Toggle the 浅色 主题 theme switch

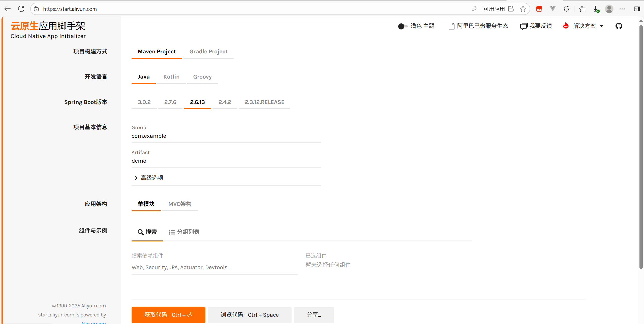(403, 26)
